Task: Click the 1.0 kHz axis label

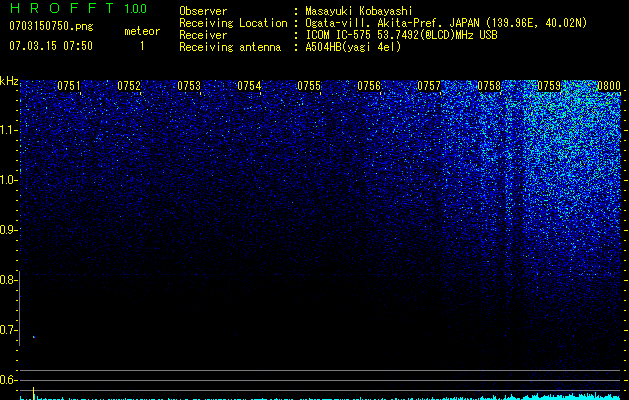Action: click(8, 180)
